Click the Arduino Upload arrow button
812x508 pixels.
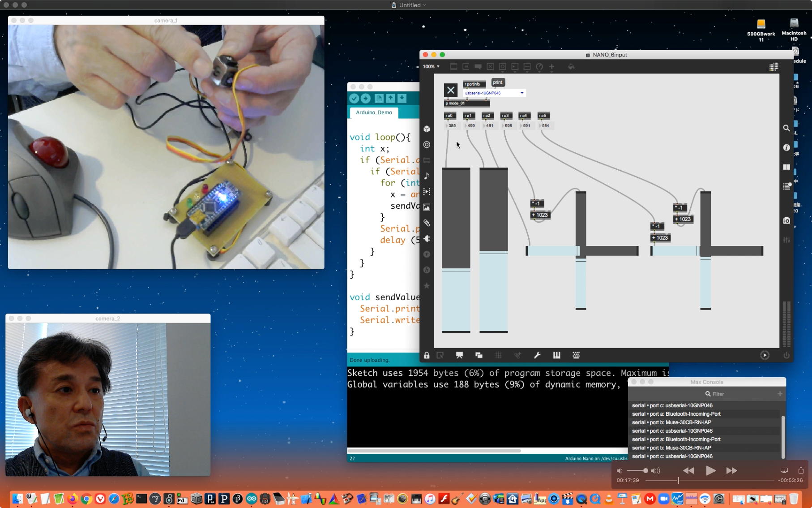tap(366, 99)
